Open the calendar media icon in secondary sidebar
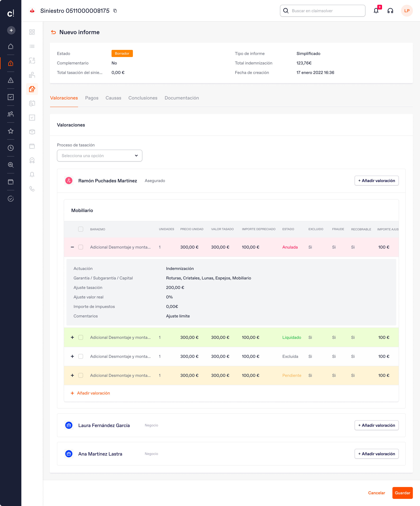Screen dimensions: 420x506 [x=32, y=103]
